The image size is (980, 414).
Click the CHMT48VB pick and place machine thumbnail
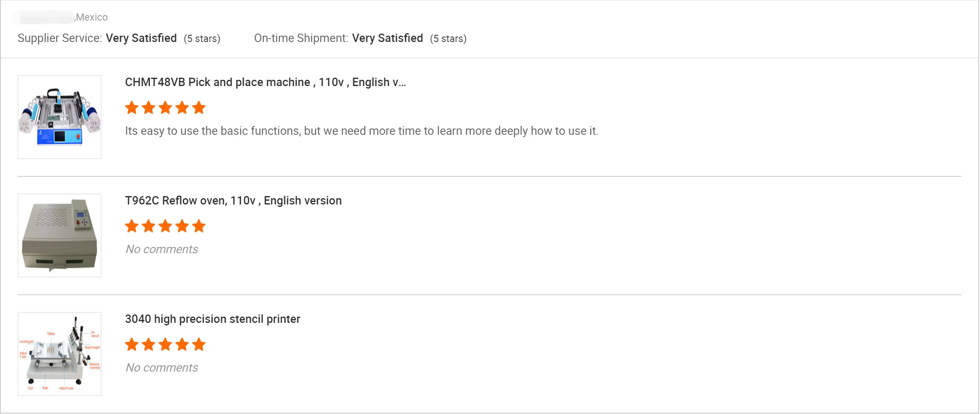pos(60,117)
